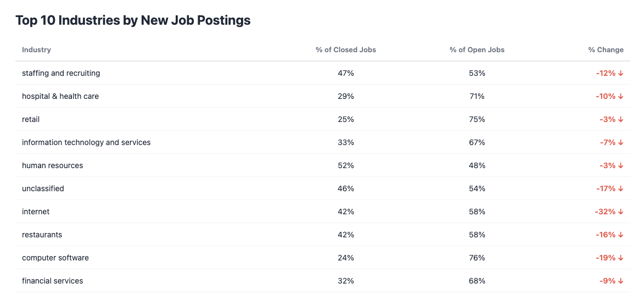Click the 76% open jobs value
644x300 pixels.
tap(477, 258)
